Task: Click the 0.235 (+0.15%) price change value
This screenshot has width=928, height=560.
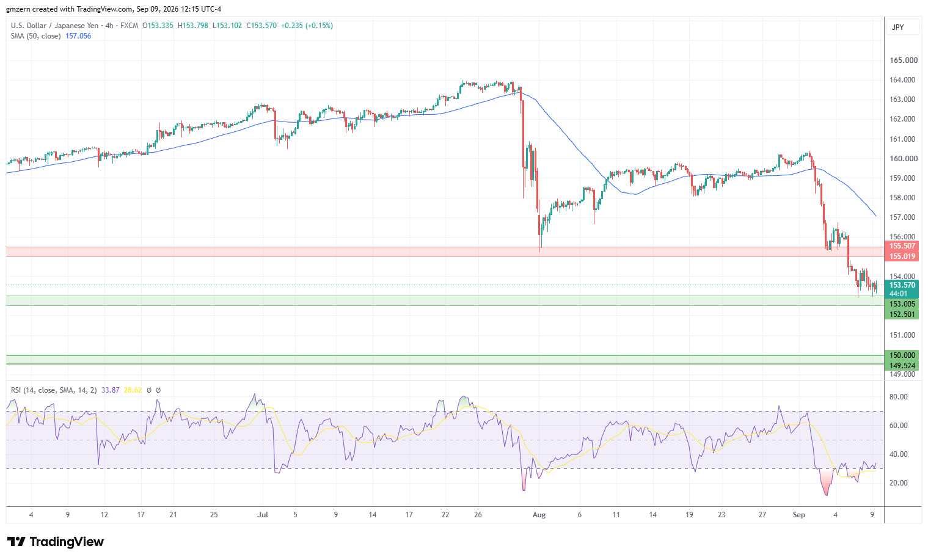Action: [307, 26]
